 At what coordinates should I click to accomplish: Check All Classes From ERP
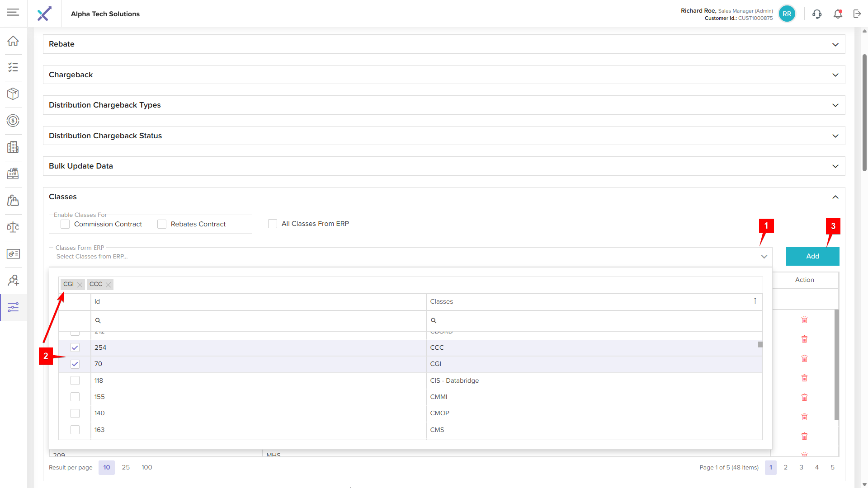tap(273, 224)
